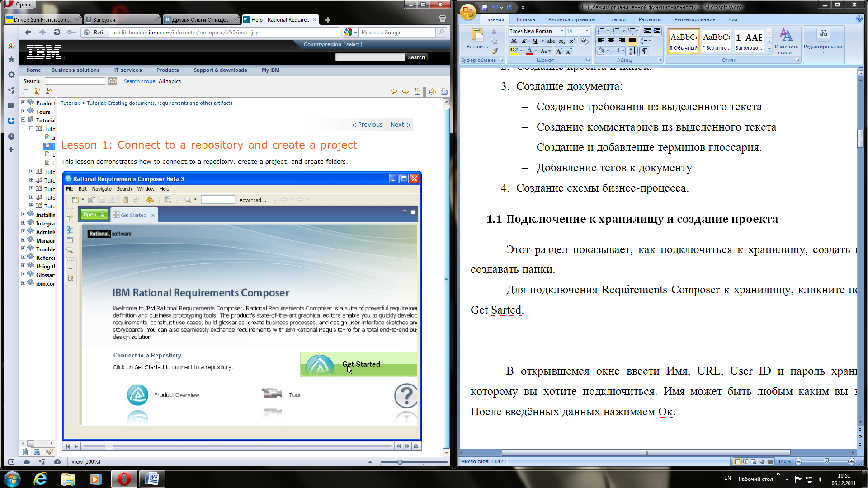This screenshot has width=868, height=488.
Task: Click the help Back yellow arrow icon
Action: point(394,92)
